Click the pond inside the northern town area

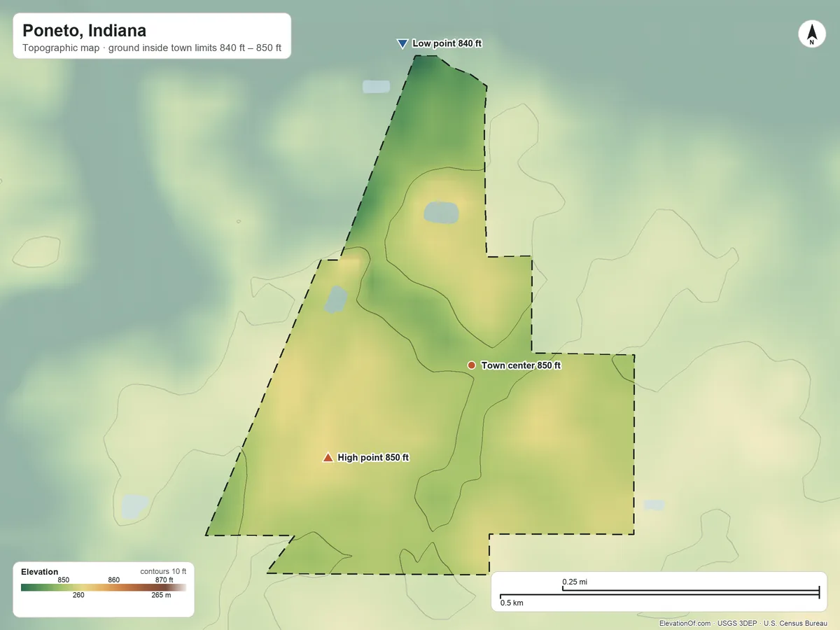click(442, 212)
